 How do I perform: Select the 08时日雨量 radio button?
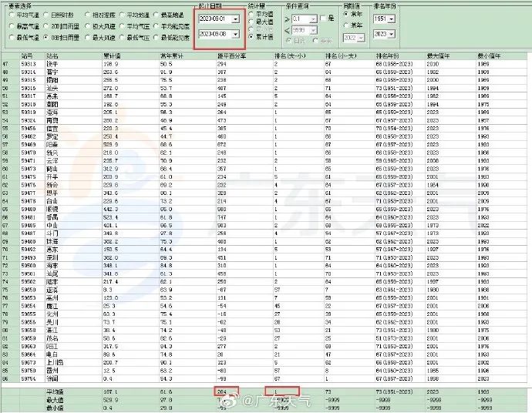point(46,37)
